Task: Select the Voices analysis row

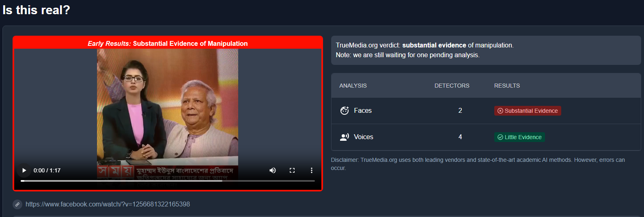Action: coord(486,137)
